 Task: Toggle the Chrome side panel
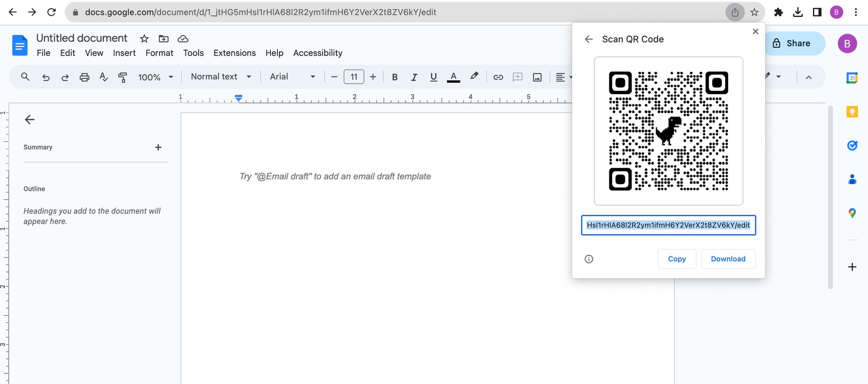[817, 12]
